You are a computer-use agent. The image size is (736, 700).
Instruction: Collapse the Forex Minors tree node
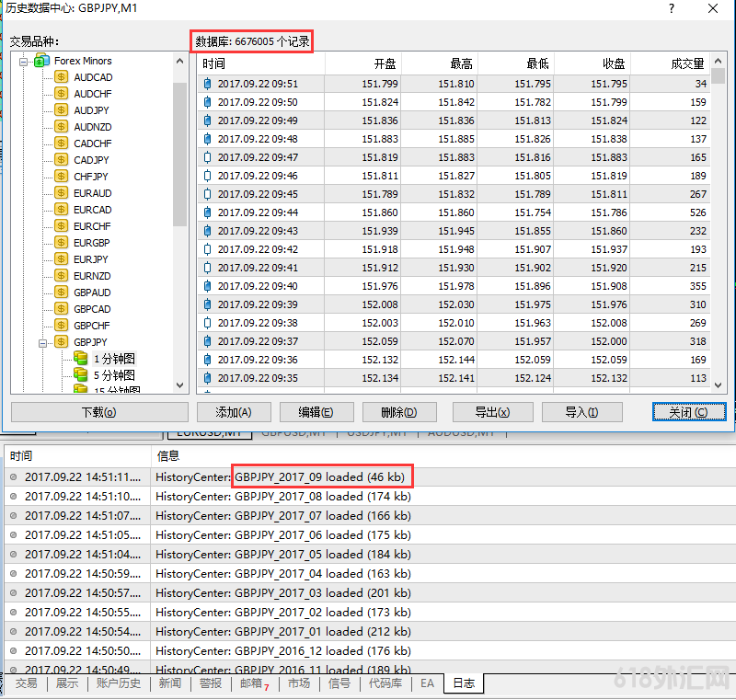[24, 61]
